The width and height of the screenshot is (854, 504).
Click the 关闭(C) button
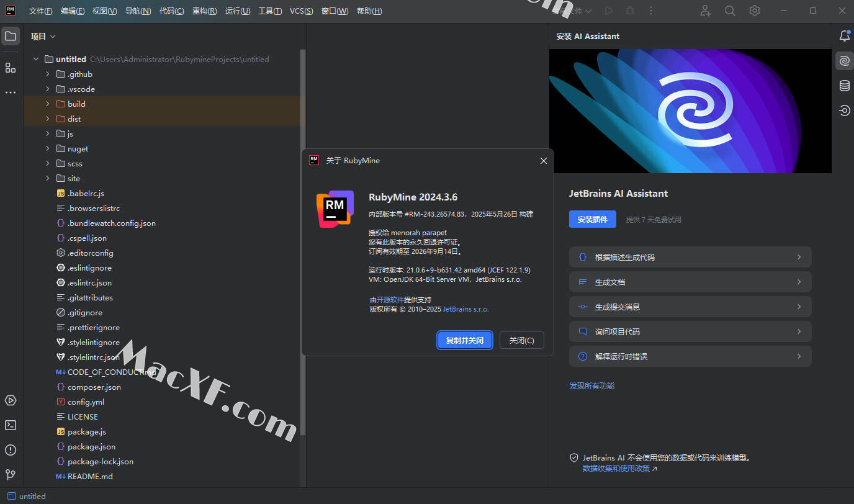coord(521,340)
